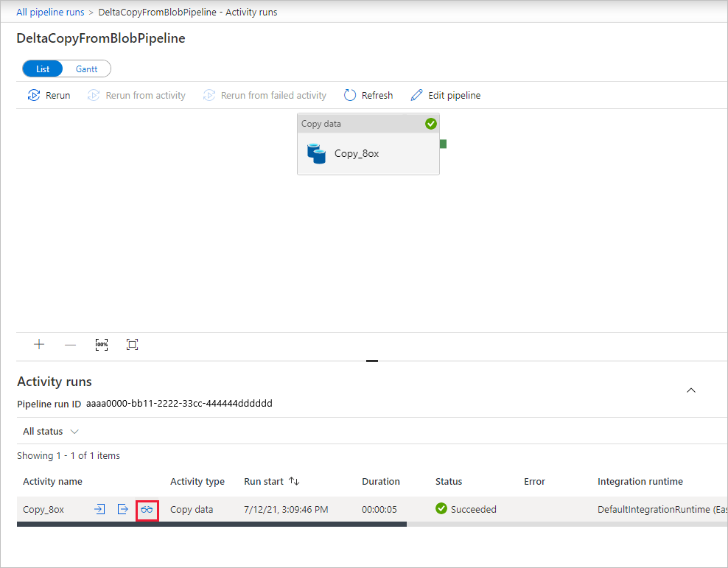Image resolution: width=728 pixels, height=568 pixels.
Task: Reset canvas zoom to 100%
Action: [x=102, y=344]
